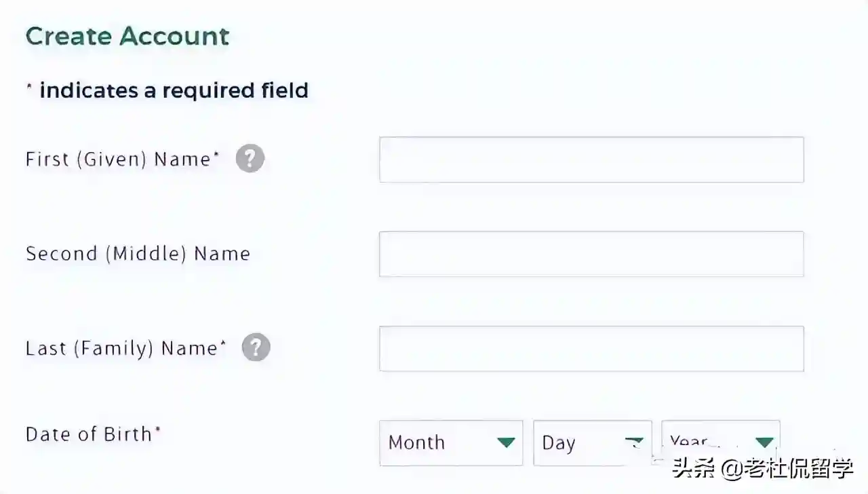Viewport: 868px width, 494px height.
Task: Click the Day dropdown's green arrow
Action: tap(634, 442)
